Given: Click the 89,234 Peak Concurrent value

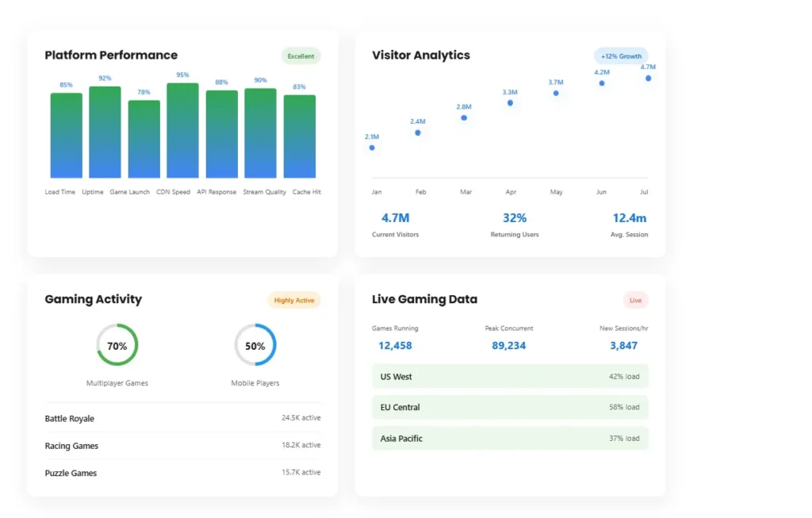Looking at the screenshot, I should pyautogui.click(x=508, y=345).
